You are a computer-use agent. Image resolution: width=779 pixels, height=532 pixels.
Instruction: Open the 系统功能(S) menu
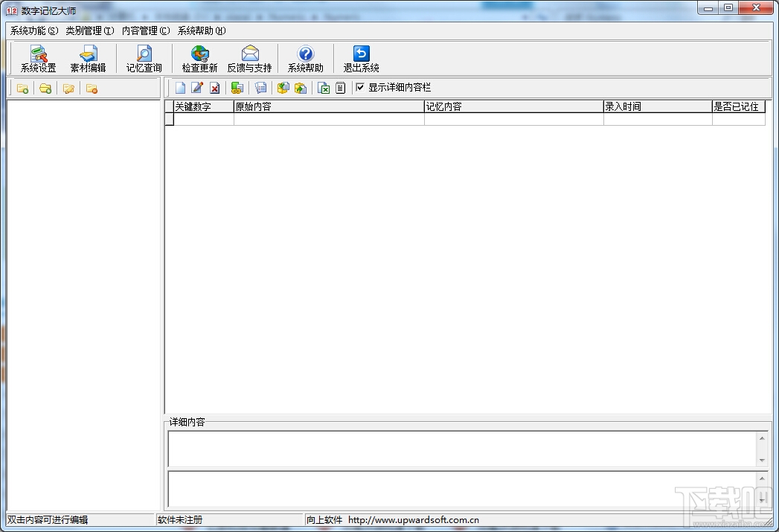(x=34, y=31)
